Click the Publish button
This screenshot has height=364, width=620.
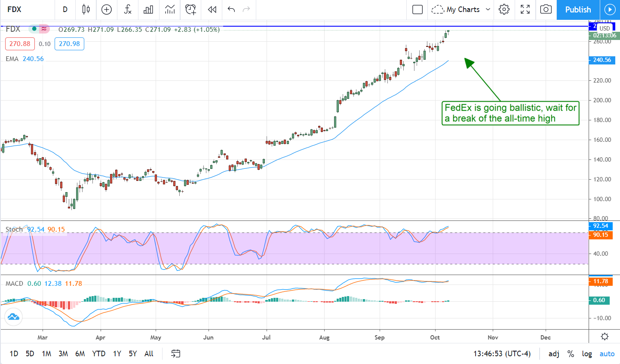click(577, 9)
